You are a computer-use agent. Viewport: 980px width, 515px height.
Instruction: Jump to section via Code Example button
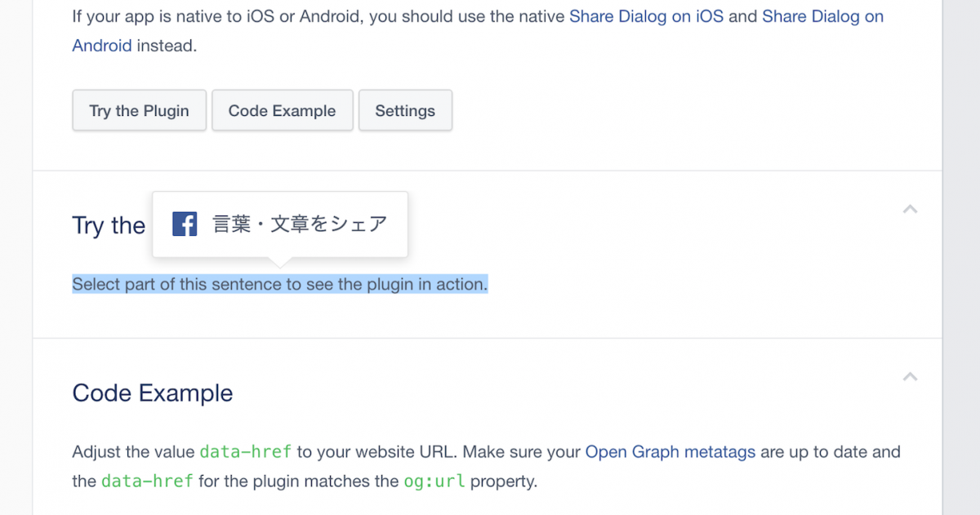click(x=282, y=111)
